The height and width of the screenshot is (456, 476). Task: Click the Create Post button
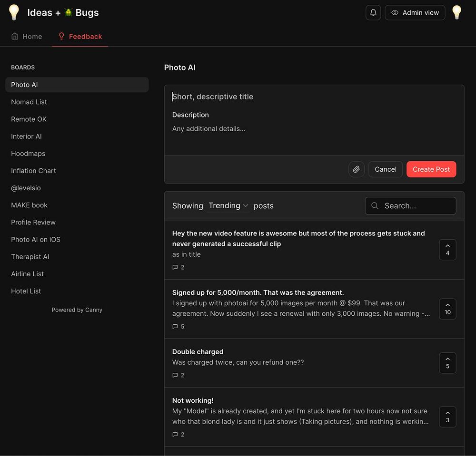click(431, 169)
